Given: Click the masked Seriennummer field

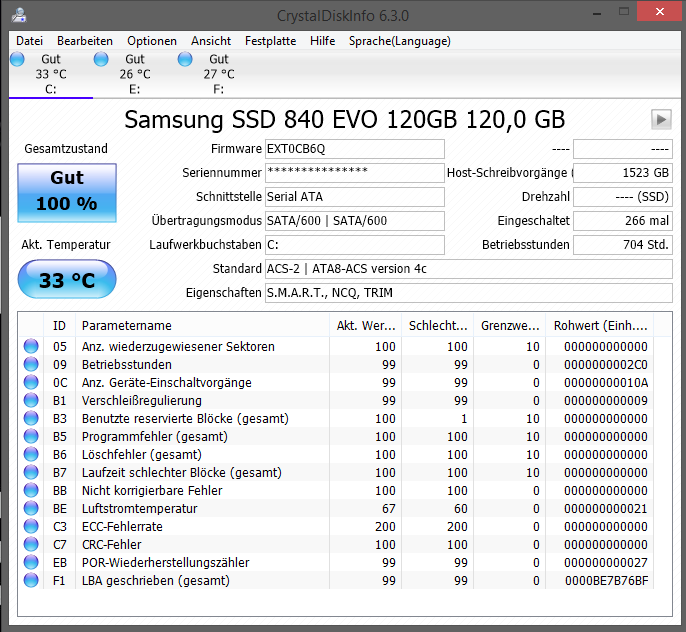Looking at the screenshot, I should (355, 173).
